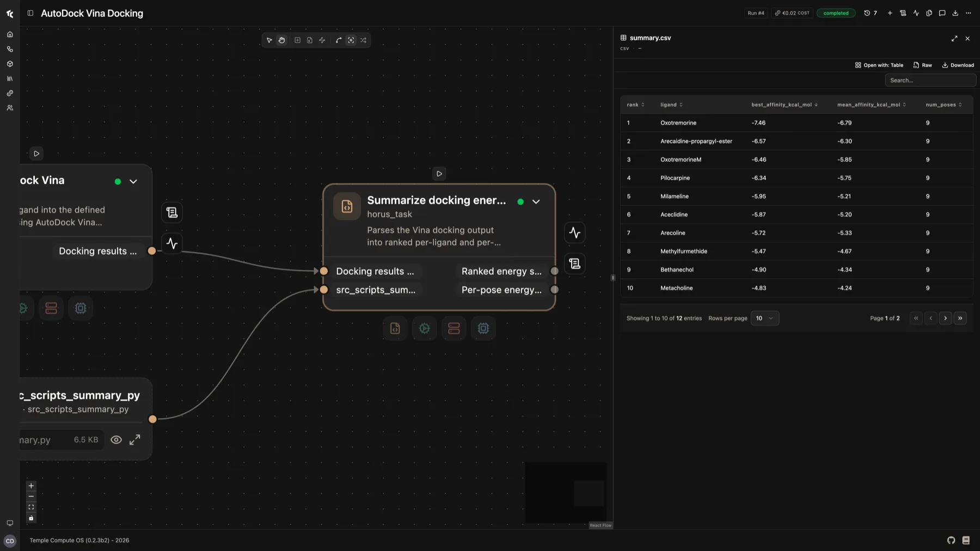Run the Summarize docking energies node
The width and height of the screenshot is (980, 551).
tap(439, 174)
